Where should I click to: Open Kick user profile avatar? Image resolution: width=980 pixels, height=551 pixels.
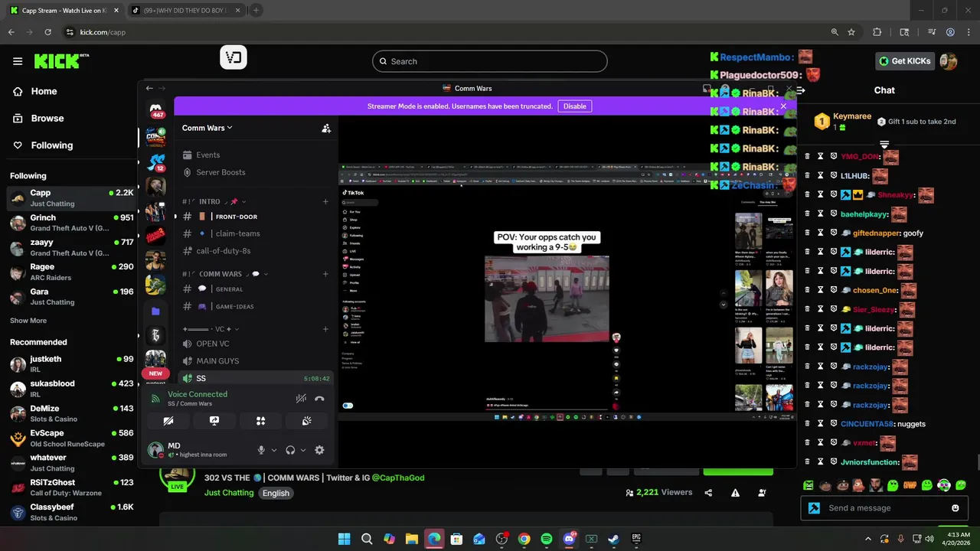tap(949, 61)
